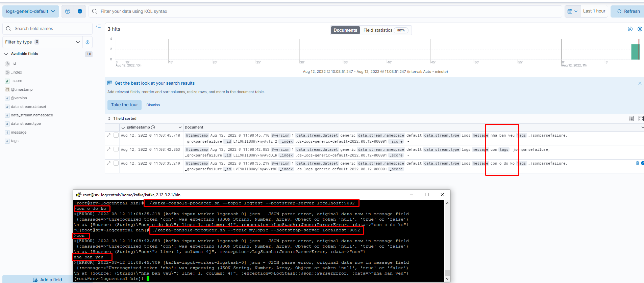Select data_stream.type field in sidebar

coord(26,124)
